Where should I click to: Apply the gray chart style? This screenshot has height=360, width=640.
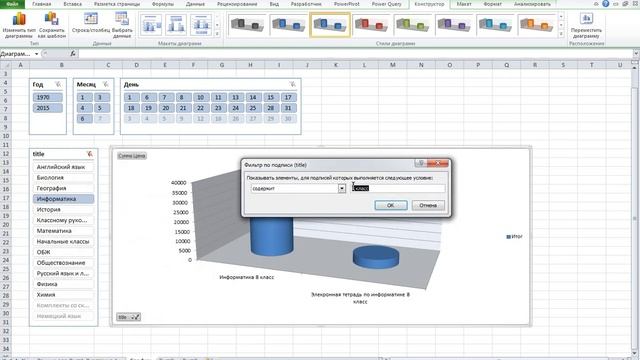(x=247, y=25)
